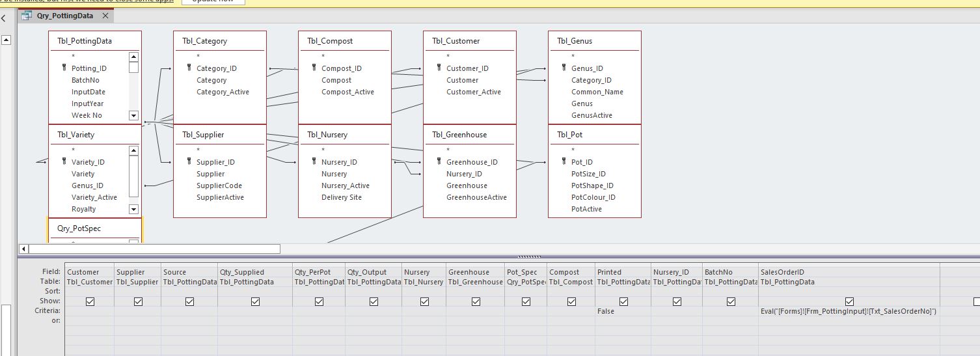The height and width of the screenshot is (356, 980).
Task: Click the horizontal scrollbar thumb
Action: (x=154, y=249)
